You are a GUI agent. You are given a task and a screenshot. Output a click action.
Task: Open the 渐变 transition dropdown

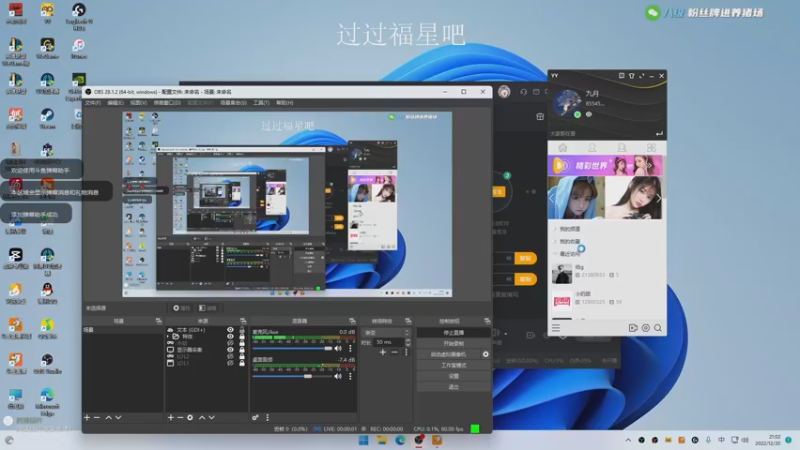tap(386, 333)
